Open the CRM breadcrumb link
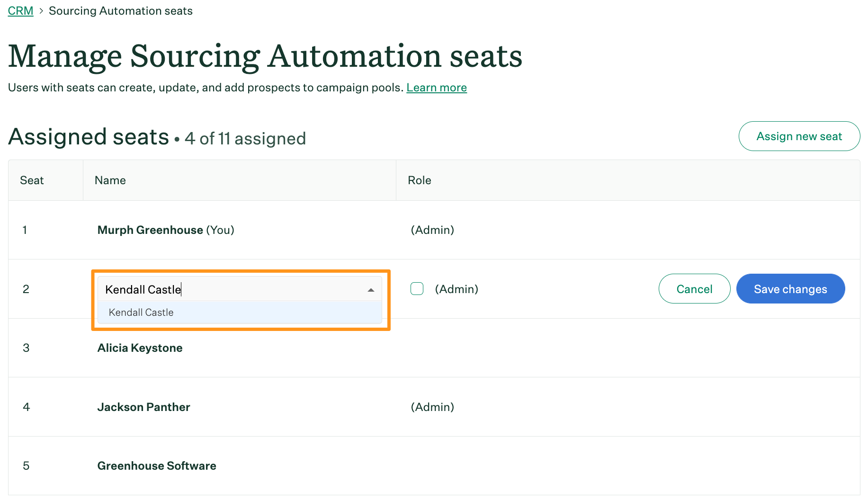The width and height of the screenshot is (868, 500). pos(20,10)
